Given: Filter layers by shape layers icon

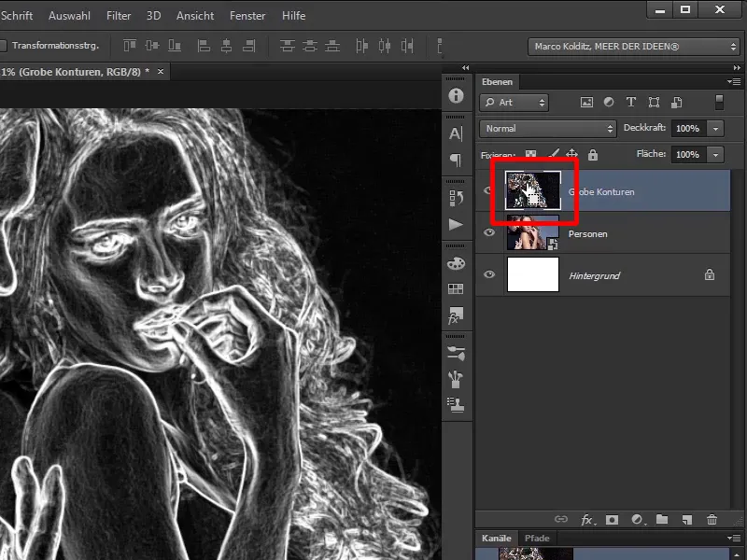Looking at the screenshot, I should (x=655, y=102).
